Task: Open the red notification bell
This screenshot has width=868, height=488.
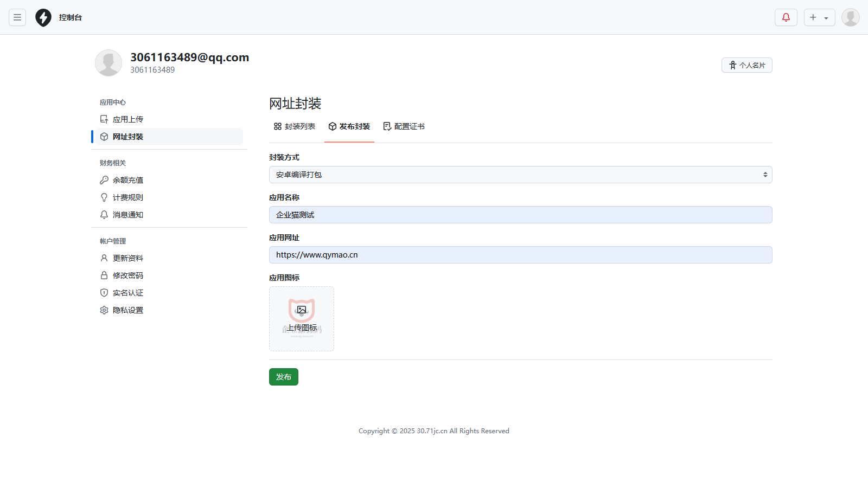Action: click(x=786, y=17)
